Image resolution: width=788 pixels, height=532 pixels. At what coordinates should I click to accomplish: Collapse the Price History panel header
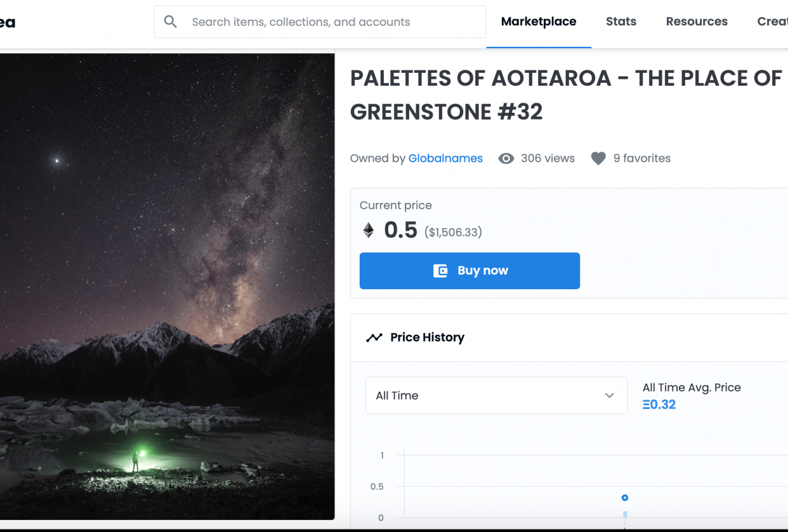[571, 338]
